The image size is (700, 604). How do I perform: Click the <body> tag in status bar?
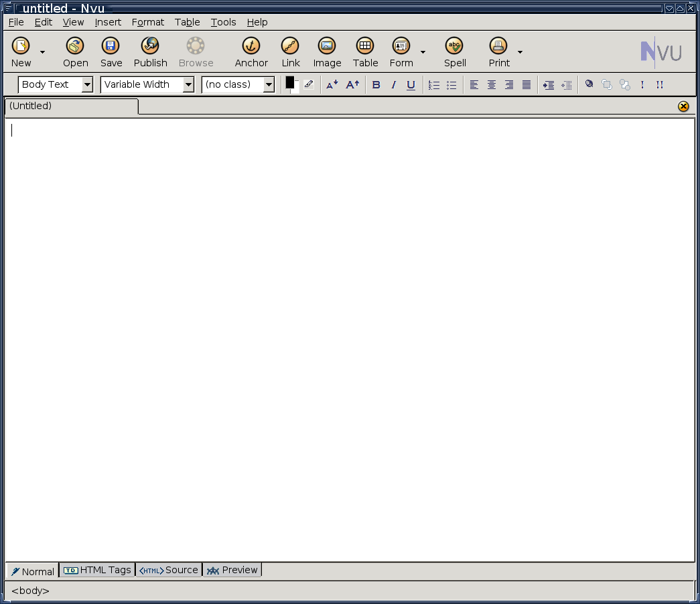30,591
